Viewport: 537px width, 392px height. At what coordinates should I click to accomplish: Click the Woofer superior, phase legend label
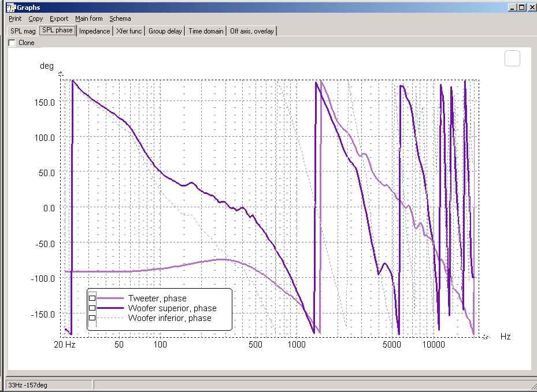click(172, 308)
